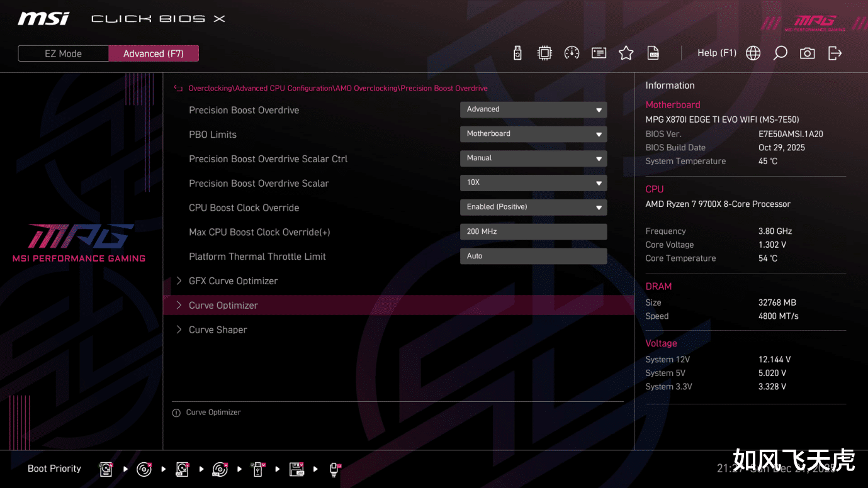This screenshot has height=488, width=868.
Task: Click the "Platform Thermal Throttle Limit" label
Action: [x=257, y=257]
